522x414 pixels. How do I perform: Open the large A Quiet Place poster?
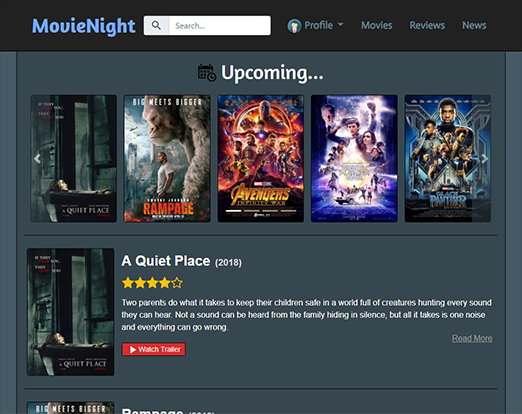click(70, 312)
